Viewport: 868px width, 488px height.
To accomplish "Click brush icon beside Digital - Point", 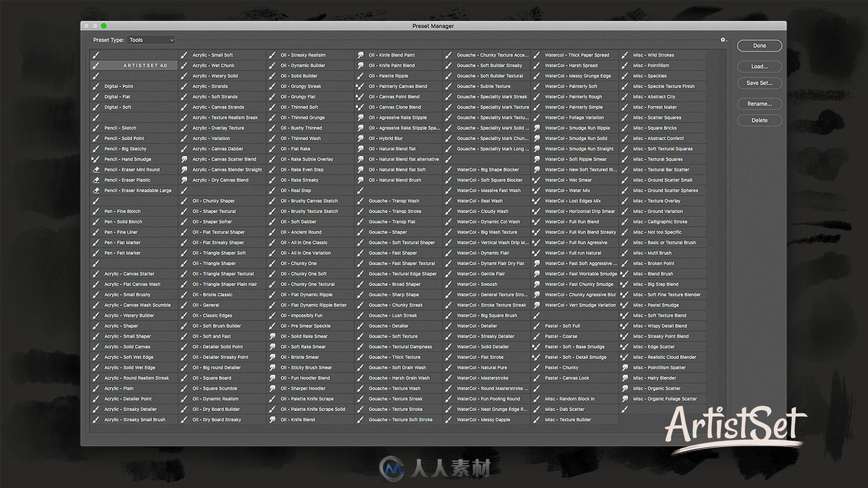I will tap(96, 86).
